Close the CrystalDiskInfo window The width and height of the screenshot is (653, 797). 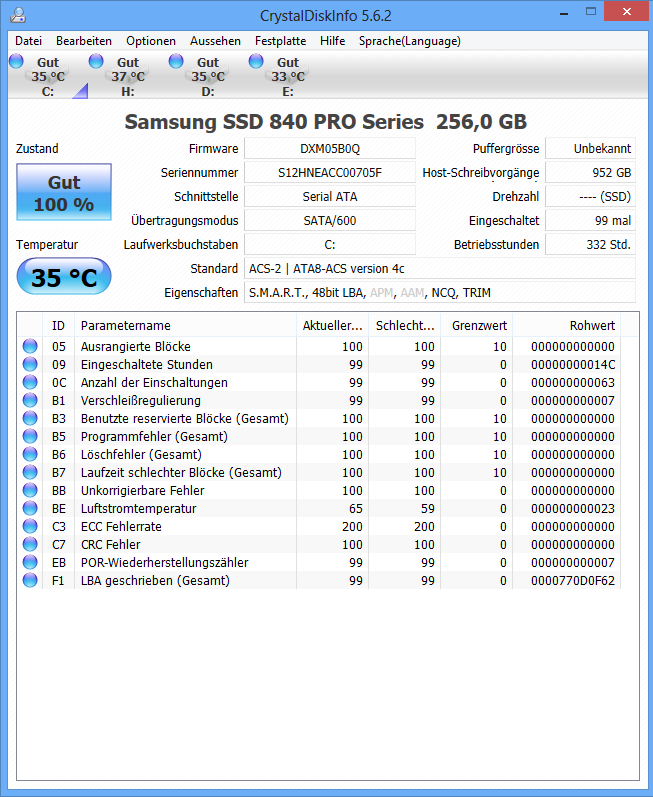[627, 11]
